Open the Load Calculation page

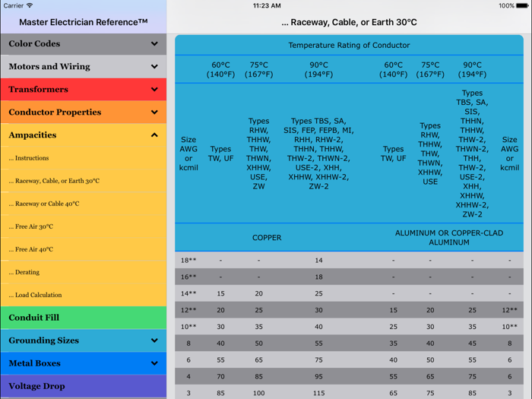36,295
